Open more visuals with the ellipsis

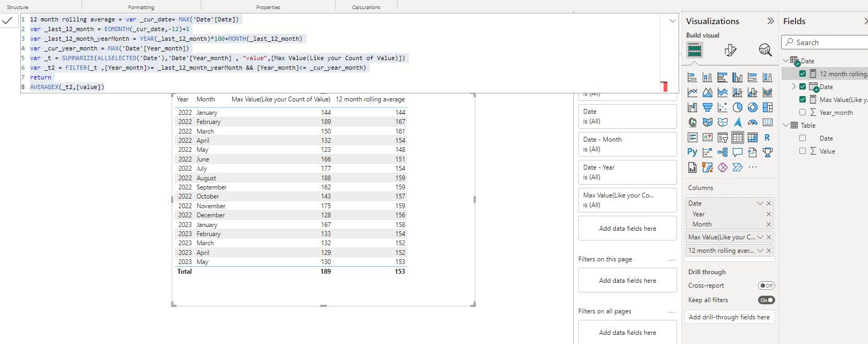coord(753,167)
